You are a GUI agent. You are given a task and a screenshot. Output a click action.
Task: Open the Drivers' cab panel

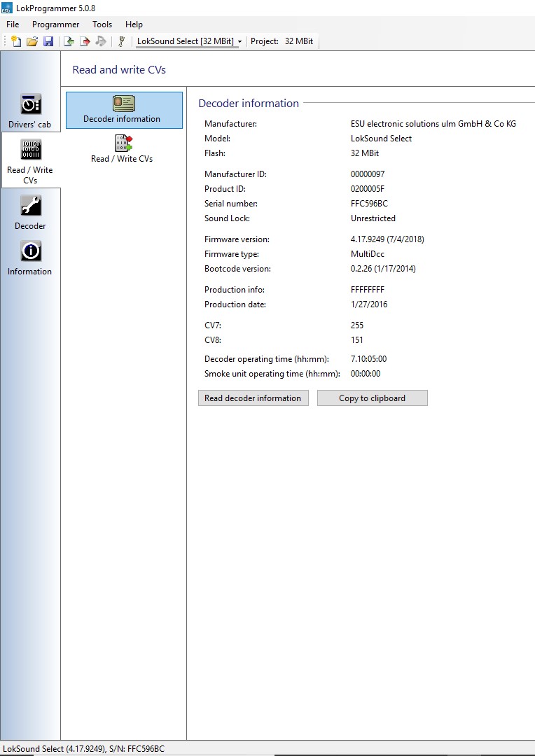point(30,111)
